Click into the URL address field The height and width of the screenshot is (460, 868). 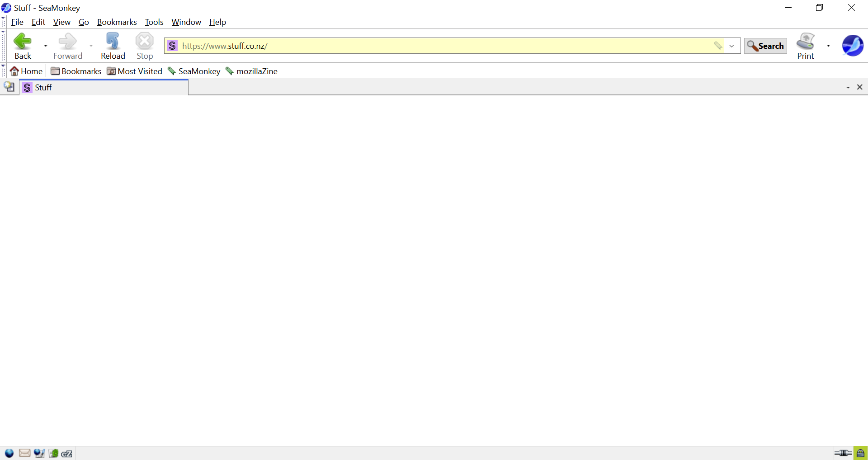click(443, 46)
